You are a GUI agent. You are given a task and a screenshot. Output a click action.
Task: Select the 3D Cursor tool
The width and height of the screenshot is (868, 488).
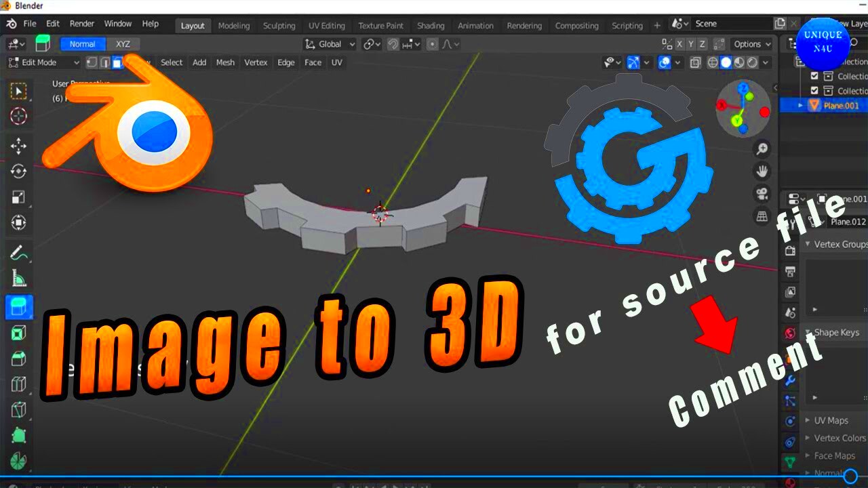(x=18, y=116)
